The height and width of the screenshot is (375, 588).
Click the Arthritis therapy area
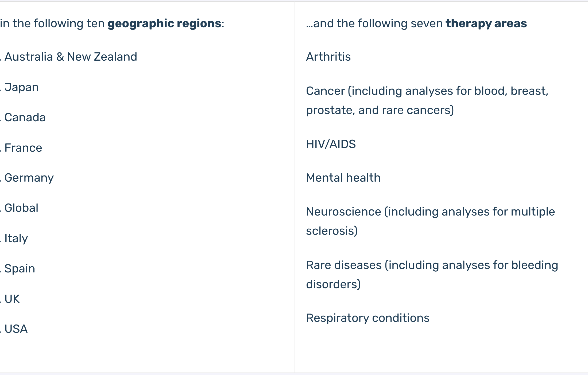328,57
